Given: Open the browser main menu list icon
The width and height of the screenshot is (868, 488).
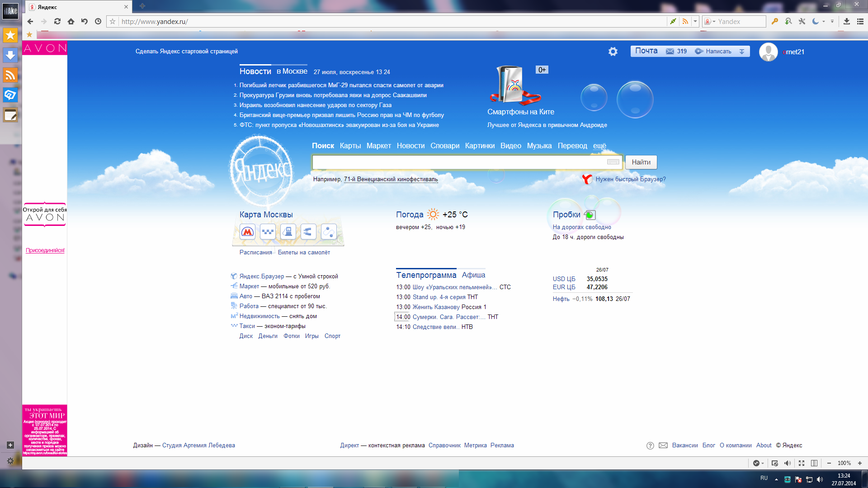Looking at the screenshot, I should click(860, 21).
